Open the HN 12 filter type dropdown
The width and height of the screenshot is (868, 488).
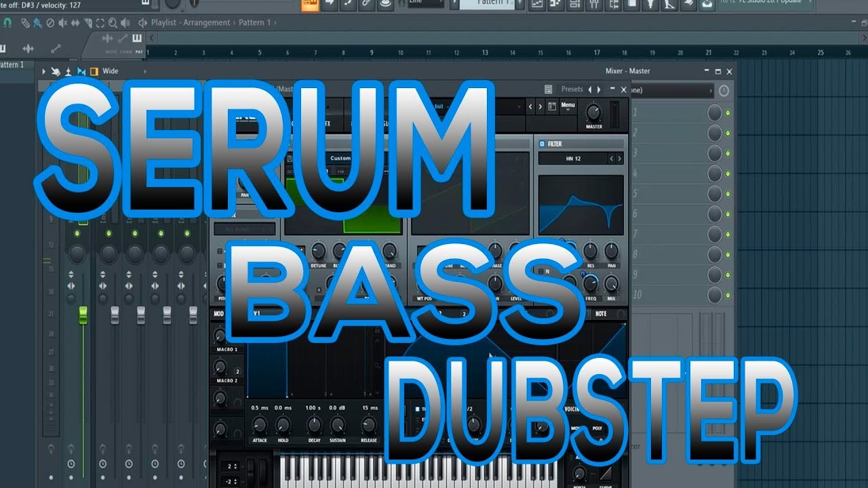point(573,159)
